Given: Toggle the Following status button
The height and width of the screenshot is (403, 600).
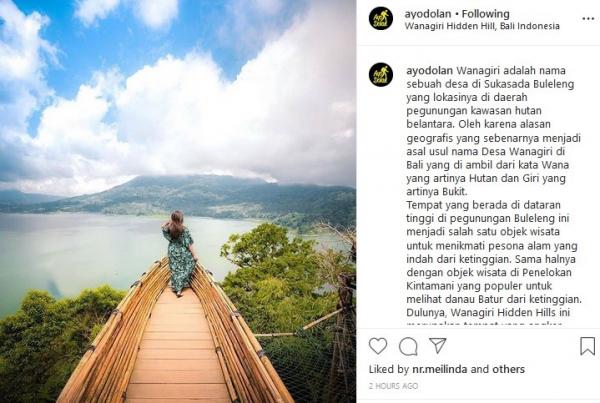Looking at the screenshot, I should (485, 14).
